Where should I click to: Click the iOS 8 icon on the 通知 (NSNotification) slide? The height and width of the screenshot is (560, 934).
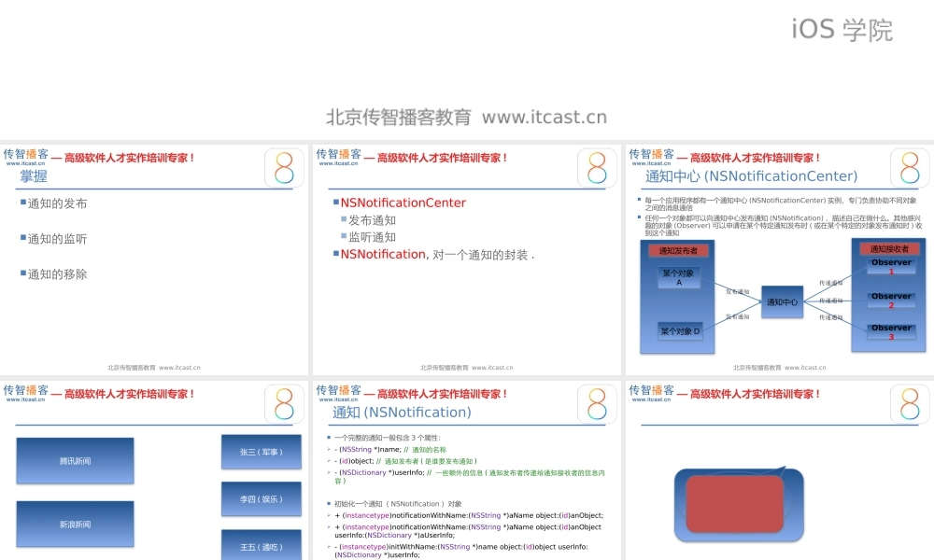point(598,404)
